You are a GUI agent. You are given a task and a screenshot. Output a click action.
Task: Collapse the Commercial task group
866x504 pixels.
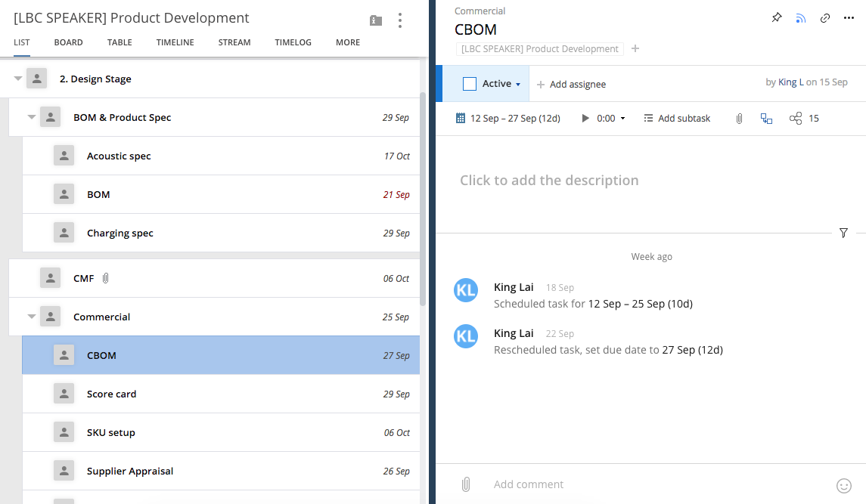[32, 317]
